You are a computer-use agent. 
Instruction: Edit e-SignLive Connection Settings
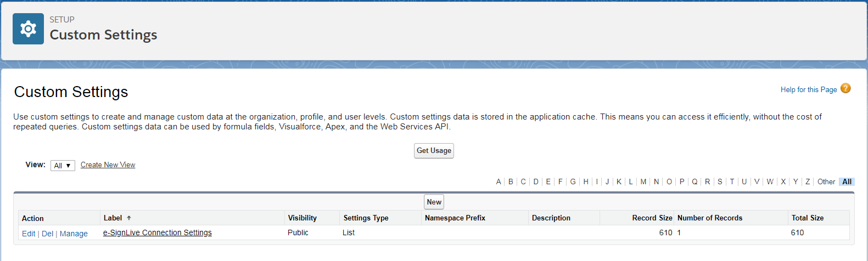click(29, 234)
